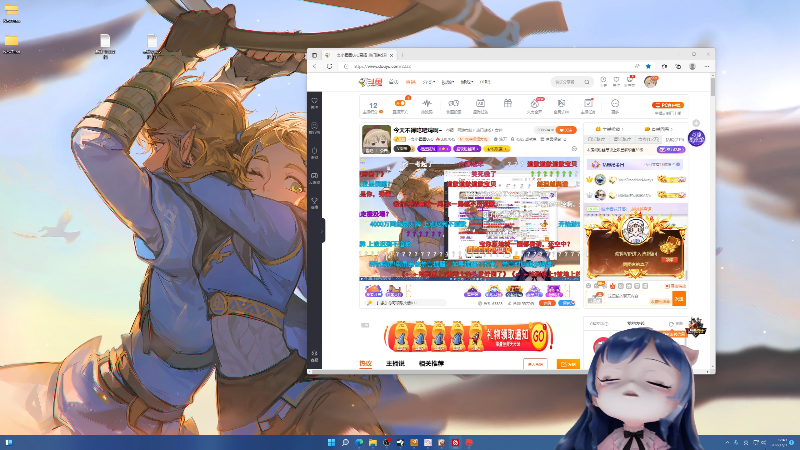800x450 pixels.
Task: Open the user avatar in the Douyu header
Action: 651,82
